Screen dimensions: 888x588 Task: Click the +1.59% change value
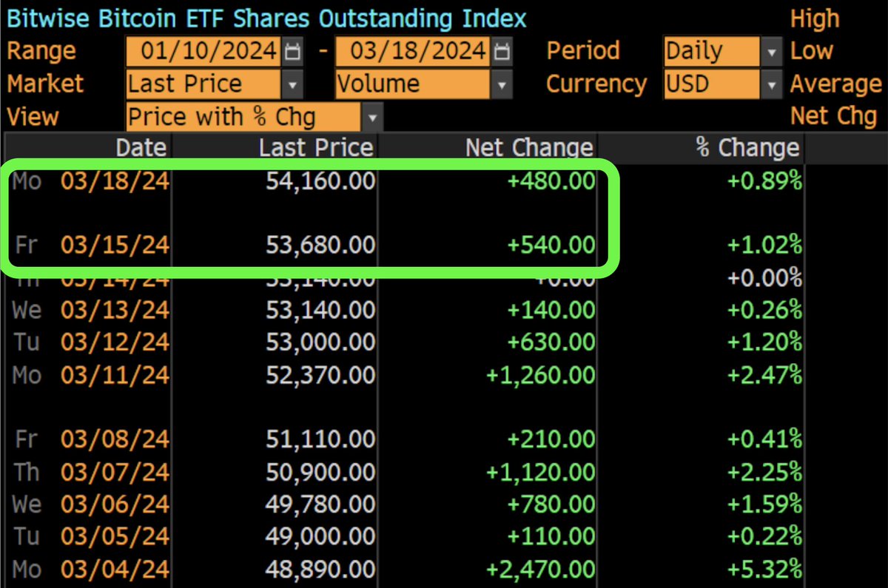[764, 504]
